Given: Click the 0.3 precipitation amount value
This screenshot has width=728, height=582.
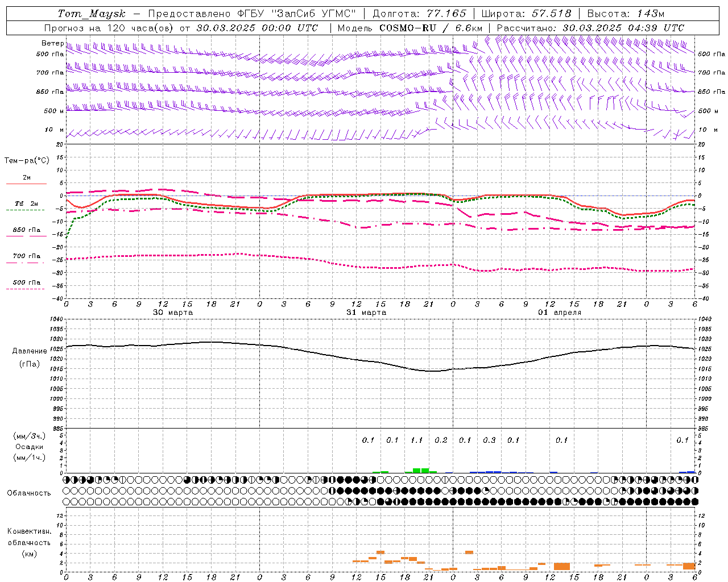Looking at the screenshot, I should coord(489,440).
